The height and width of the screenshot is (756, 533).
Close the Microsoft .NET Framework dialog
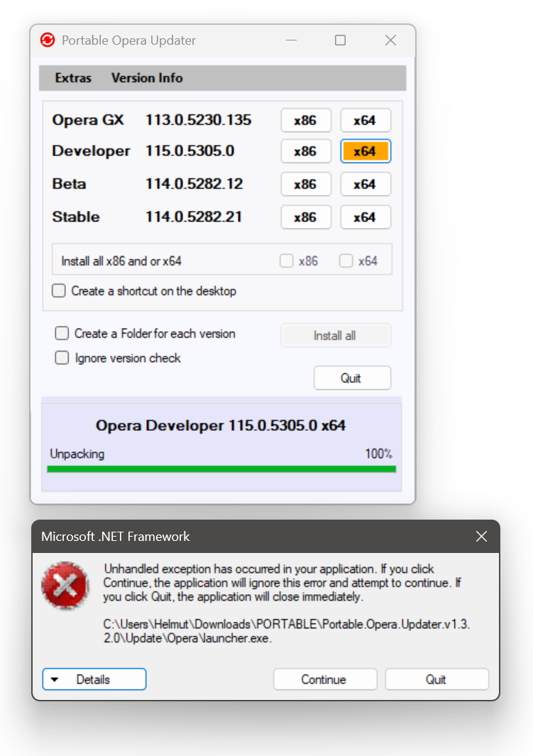pyautogui.click(x=481, y=536)
